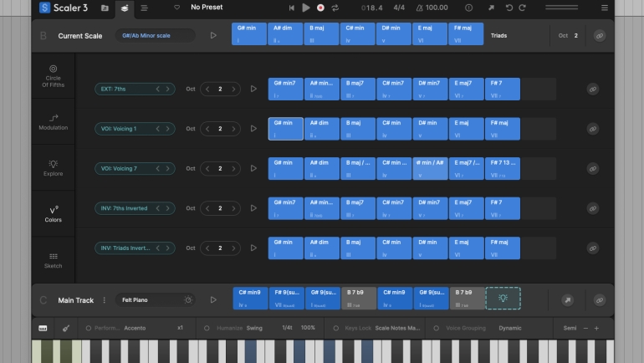Play the Current Scale chords

click(x=213, y=36)
